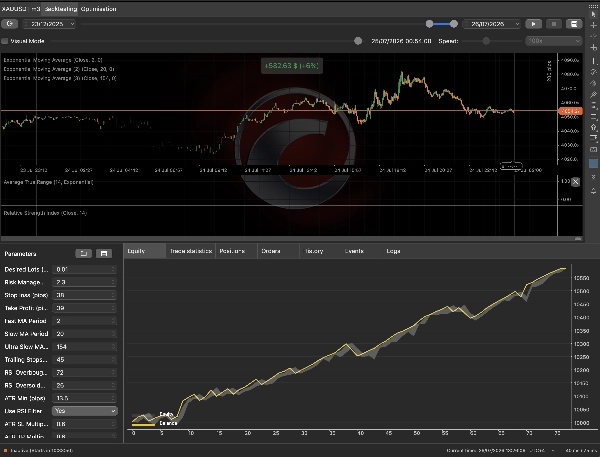
Task: Stop the backtest with the stop button
Action: point(554,24)
